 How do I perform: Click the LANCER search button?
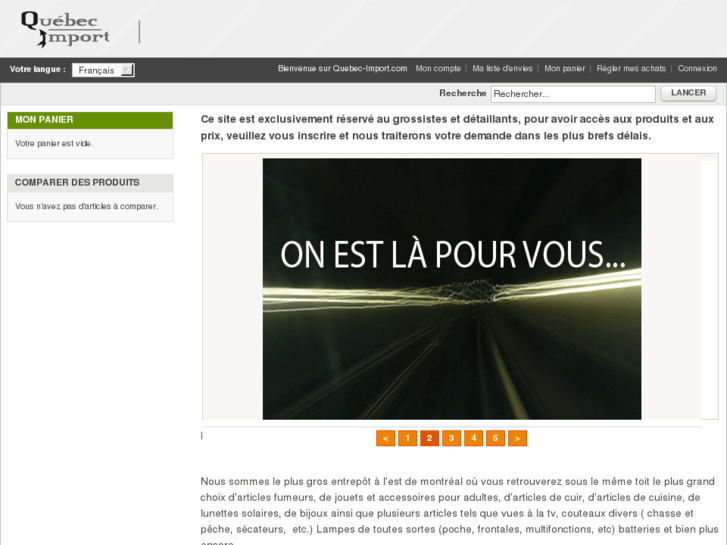tap(688, 93)
